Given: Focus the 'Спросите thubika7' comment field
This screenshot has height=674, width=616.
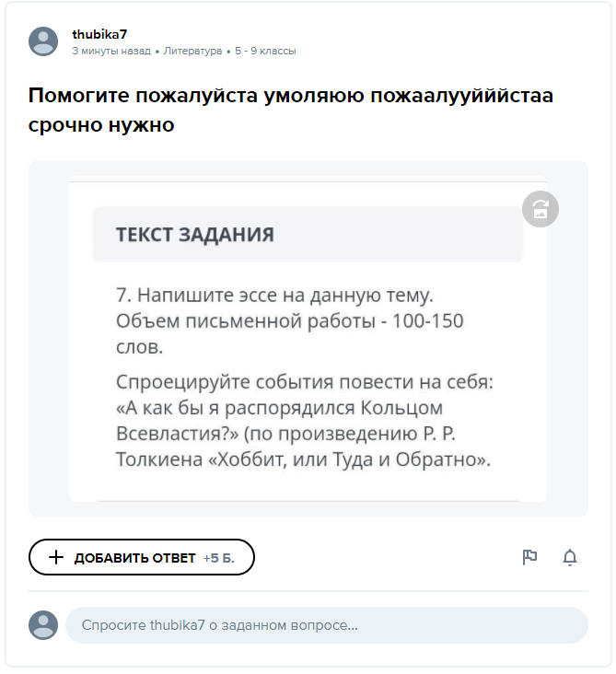Looking at the screenshot, I should [x=326, y=624].
